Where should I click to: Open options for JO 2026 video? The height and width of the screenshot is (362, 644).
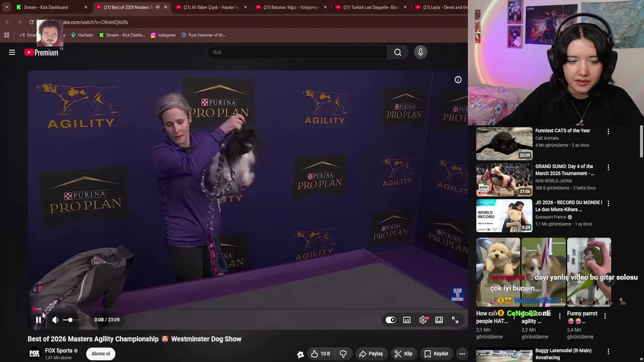tap(608, 204)
